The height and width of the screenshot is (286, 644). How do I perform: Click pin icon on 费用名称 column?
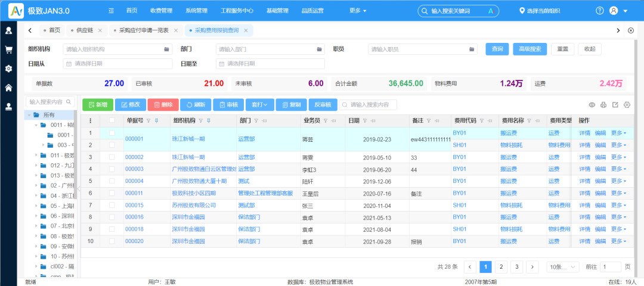click(537, 120)
